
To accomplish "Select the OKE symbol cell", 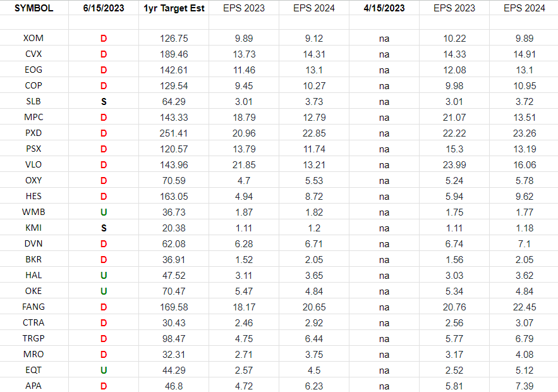I will pos(33,291).
